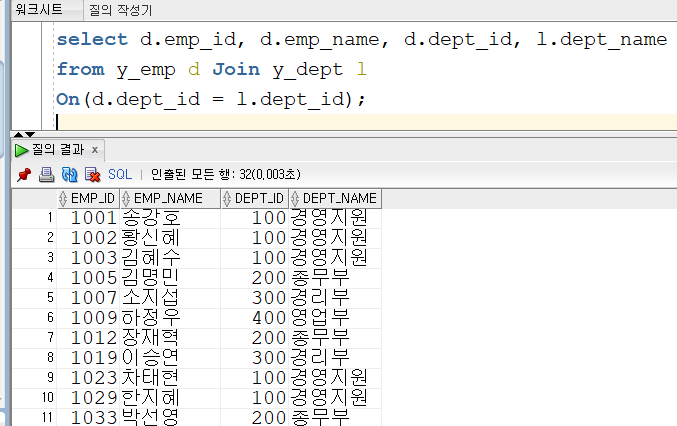Image resolution: width=677 pixels, height=426 pixels.
Task: Expand the editor using the down arrow splitter
Action: click(30, 134)
